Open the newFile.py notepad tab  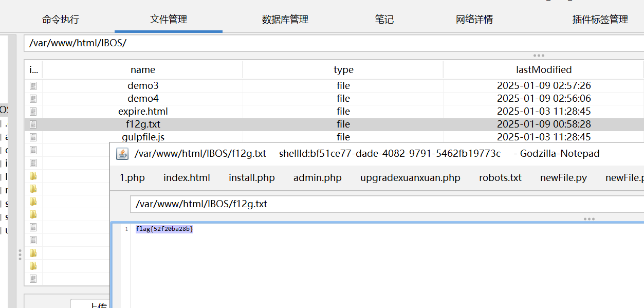(x=563, y=177)
